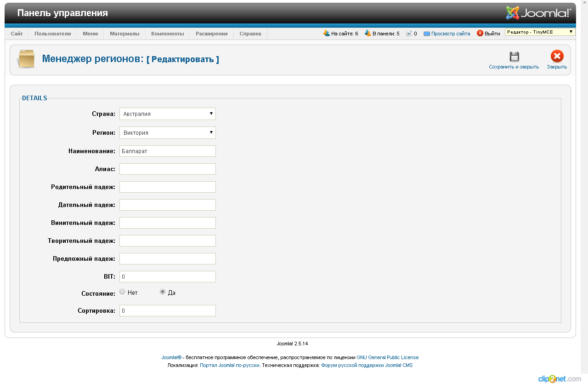Focus the Творительный падеж input field
This screenshot has width=588, height=384.
[x=168, y=241]
